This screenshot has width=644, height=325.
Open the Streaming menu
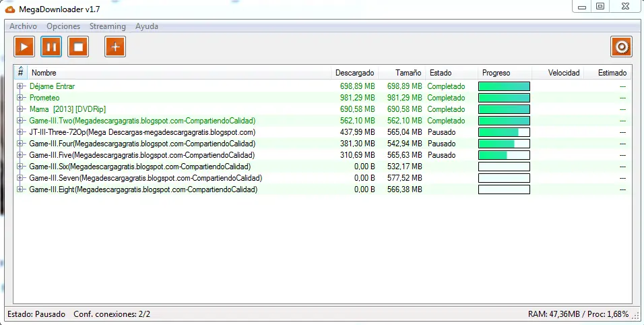click(x=108, y=26)
